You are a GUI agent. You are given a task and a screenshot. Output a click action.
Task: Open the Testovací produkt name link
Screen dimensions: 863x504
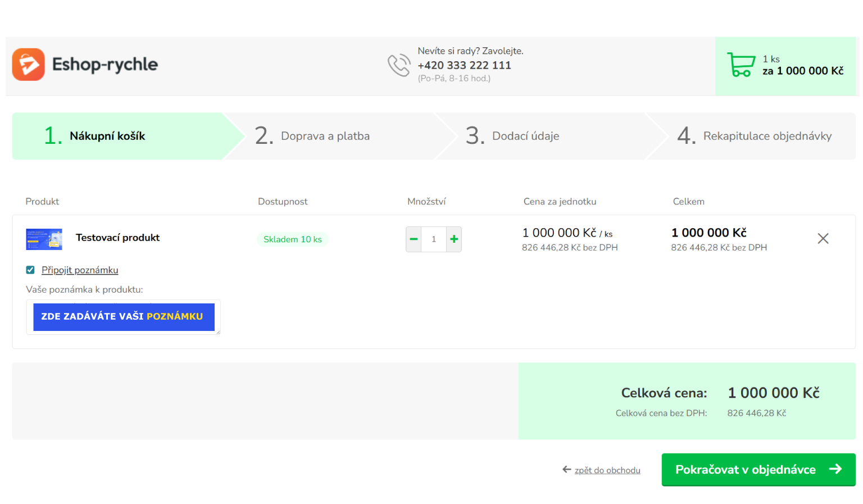point(117,238)
